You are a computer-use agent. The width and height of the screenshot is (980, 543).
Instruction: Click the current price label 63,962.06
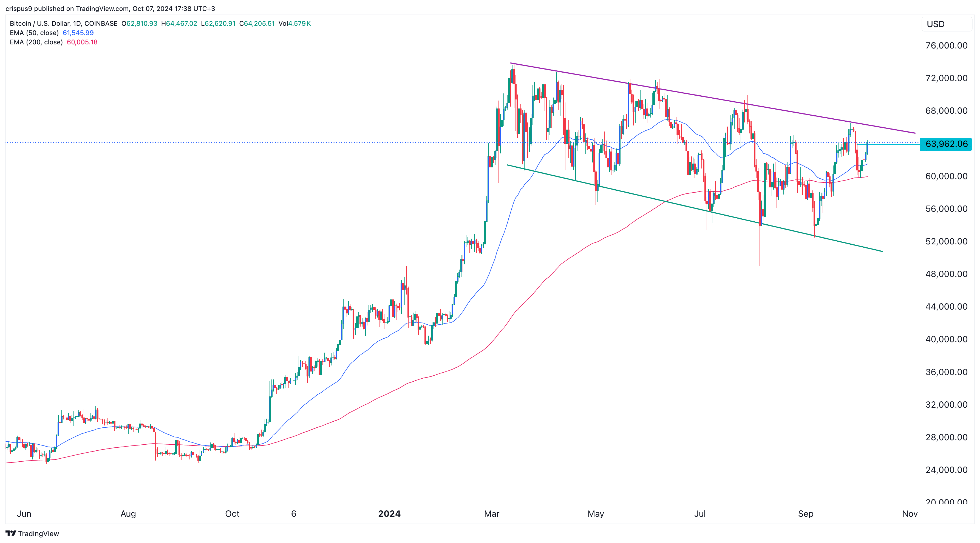pos(946,144)
